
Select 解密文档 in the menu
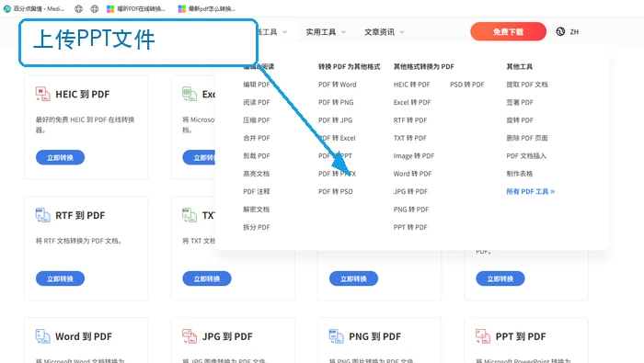[x=257, y=210]
